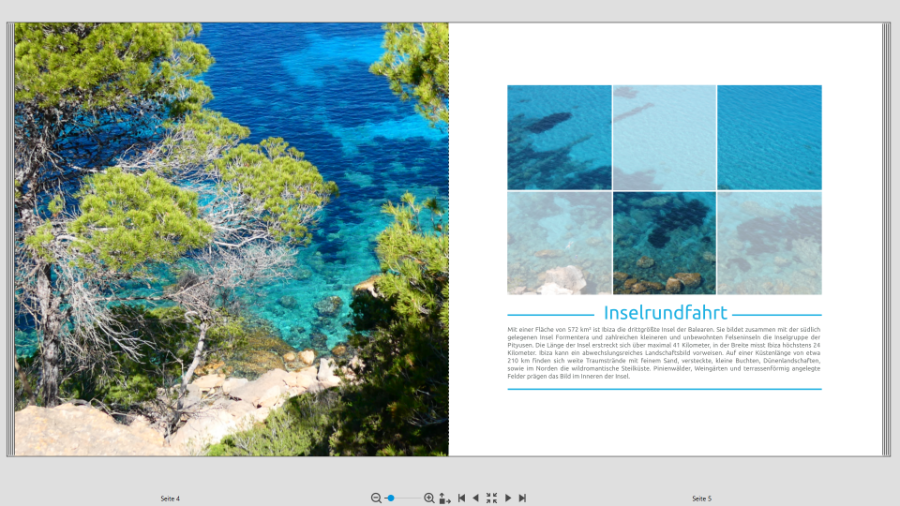Click the Seite 4 page label
900x506 pixels.
click(170, 498)
